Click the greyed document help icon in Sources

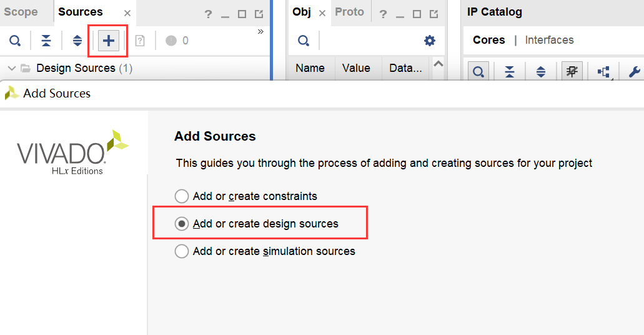[x=140, y=41]
